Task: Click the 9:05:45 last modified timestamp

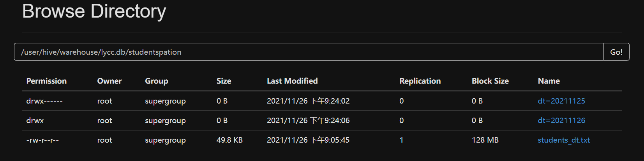Action: (308, 140)
